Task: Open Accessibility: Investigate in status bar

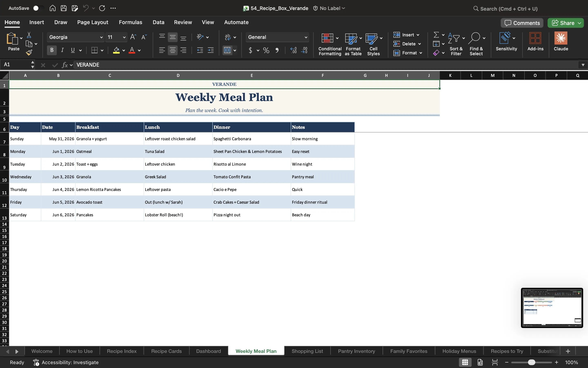Action: point(66,362)
